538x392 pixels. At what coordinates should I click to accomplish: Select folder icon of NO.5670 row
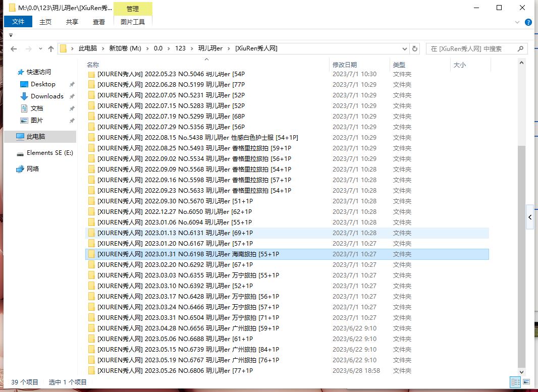92,201
